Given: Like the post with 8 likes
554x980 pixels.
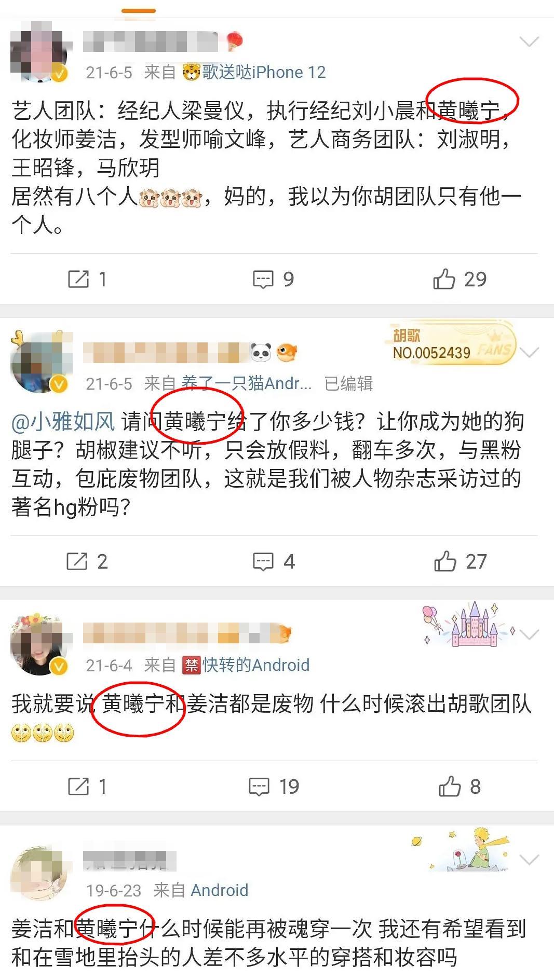Looking at the screenshot, I should 460,786.
